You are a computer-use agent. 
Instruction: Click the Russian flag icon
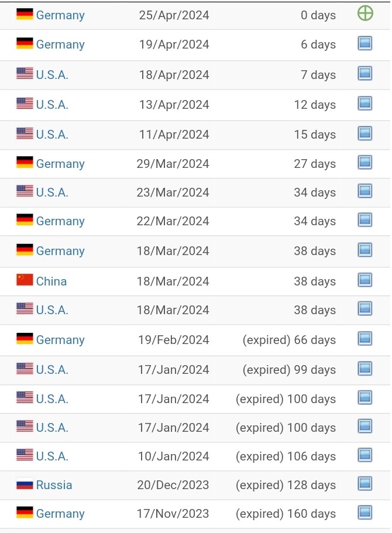[25, 484]
